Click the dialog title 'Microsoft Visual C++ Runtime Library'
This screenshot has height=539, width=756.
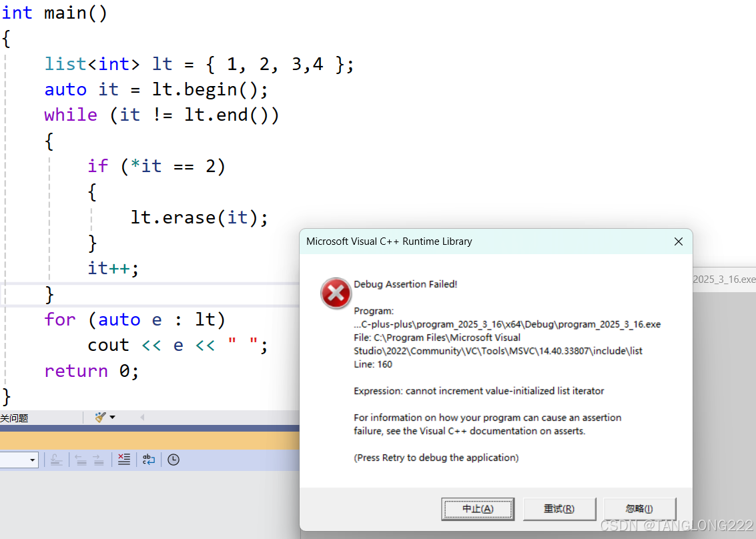[389, 241]
